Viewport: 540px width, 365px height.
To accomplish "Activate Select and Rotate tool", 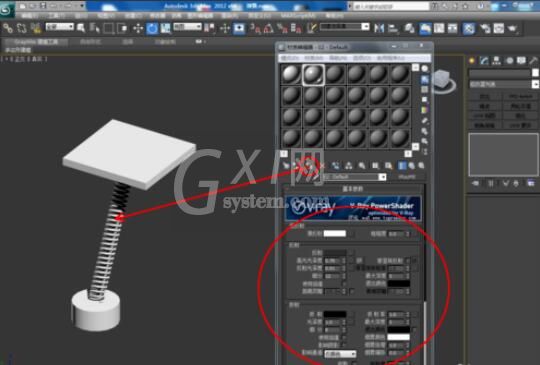I will tap(152, 28).
